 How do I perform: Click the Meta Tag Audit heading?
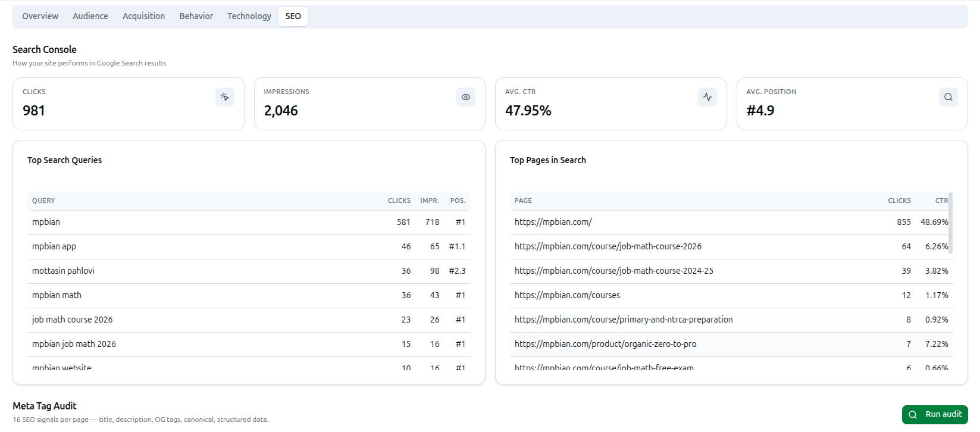tap(45, 406)
